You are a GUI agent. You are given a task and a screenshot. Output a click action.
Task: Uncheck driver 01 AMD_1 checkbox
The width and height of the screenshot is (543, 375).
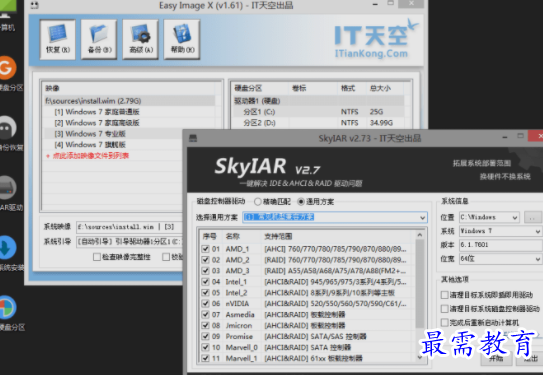pos(205,249)
